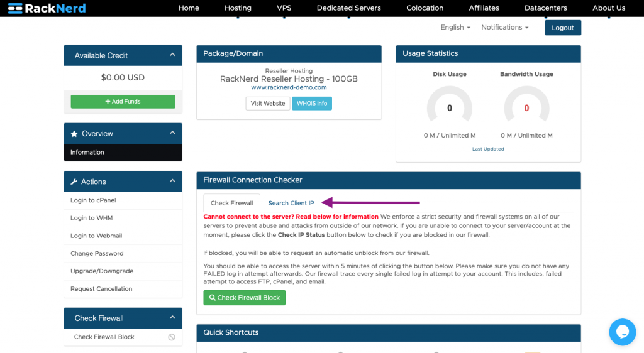The width and height of the screenshot is (644, 353).
Task: Select Information in Overview sidebar
Action: (123, 152)
